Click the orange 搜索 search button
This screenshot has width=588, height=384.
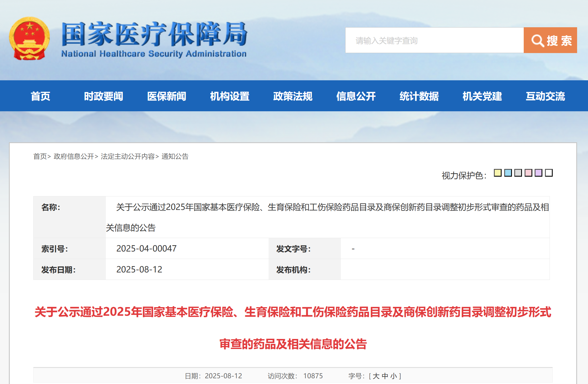pyautogui.click(x=550, y=40)
